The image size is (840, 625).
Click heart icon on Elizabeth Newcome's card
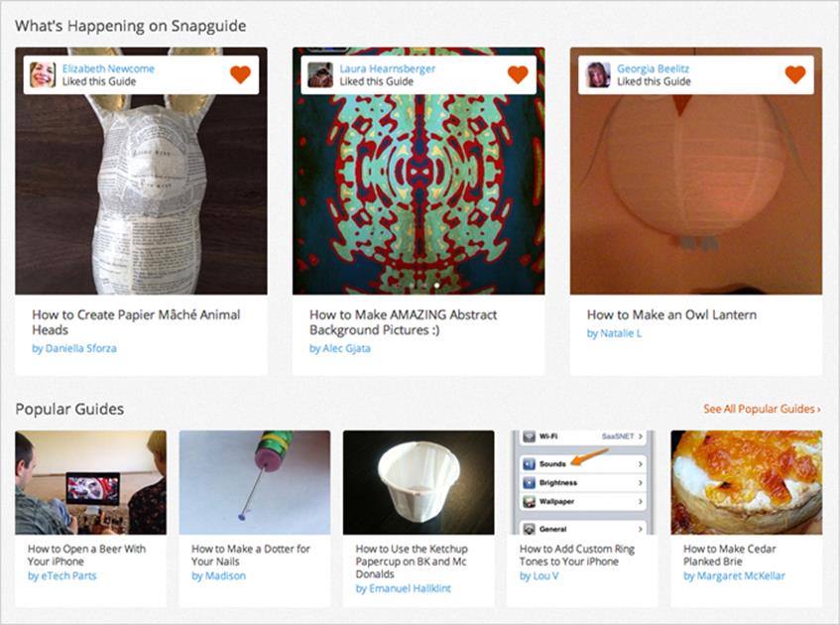[x=240, y=74]
